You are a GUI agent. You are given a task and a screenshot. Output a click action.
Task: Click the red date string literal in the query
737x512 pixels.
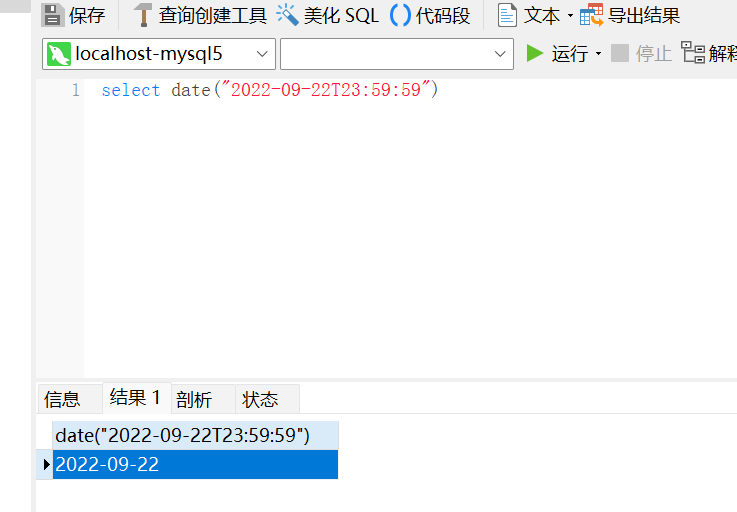click(x=325, y=89)
